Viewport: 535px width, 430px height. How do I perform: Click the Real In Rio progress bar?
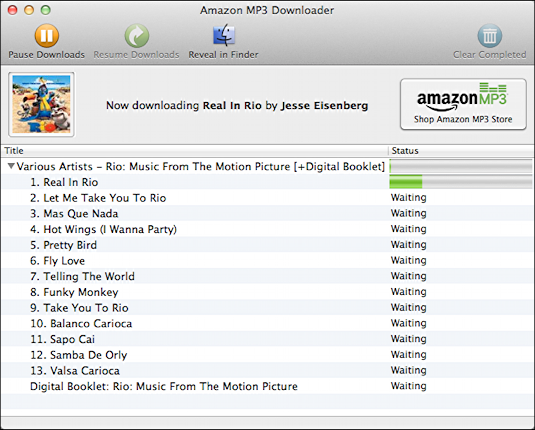click(x=461, y=182)
